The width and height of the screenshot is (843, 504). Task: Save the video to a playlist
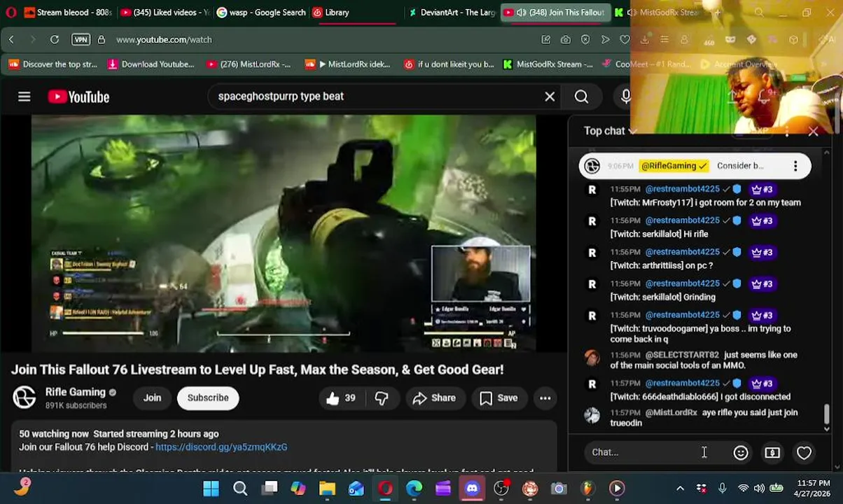[499, 398]
